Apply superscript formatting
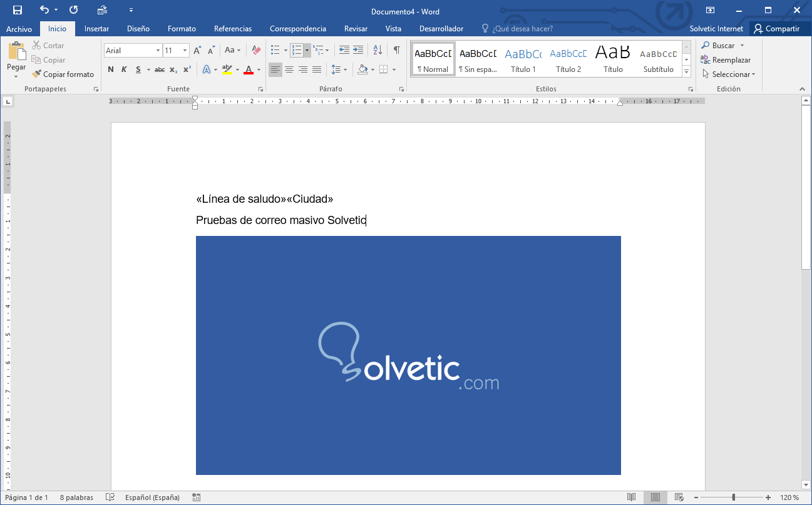812x505 pixels. (187, 69)
